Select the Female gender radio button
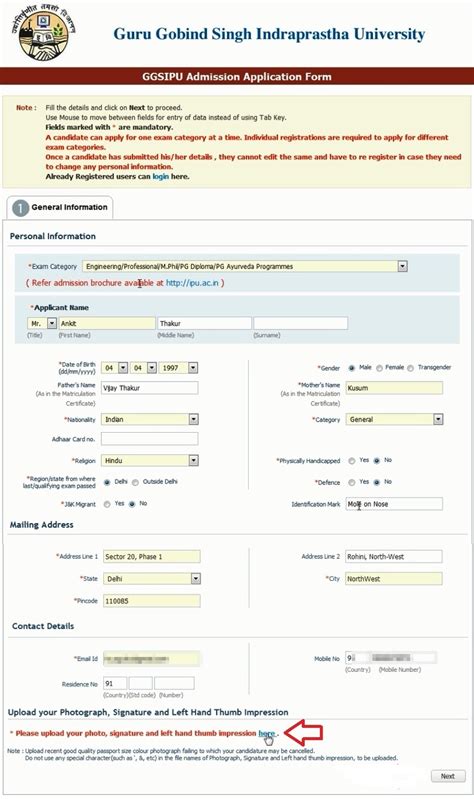This screenshot has height=799, width=474. tap(379, 368)
